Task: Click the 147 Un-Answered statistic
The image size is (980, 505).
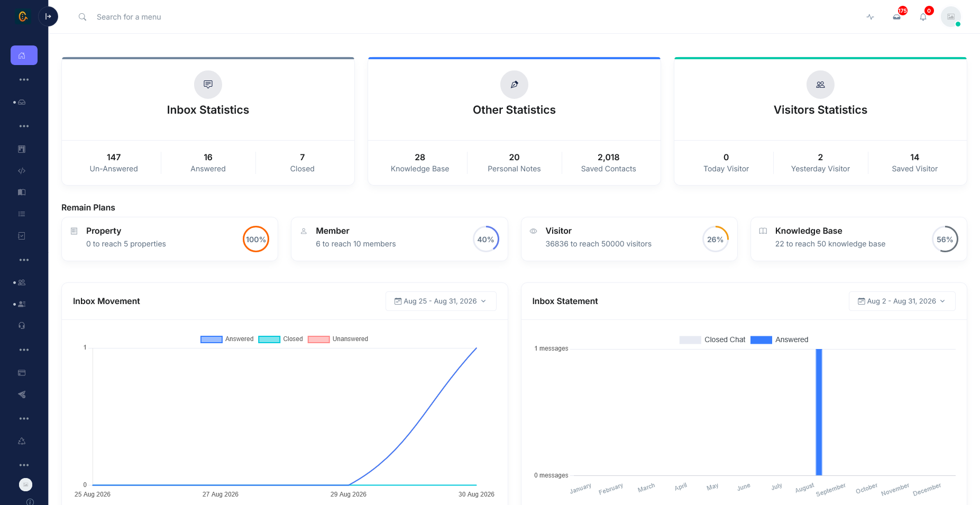Action: (x=114, y=163)
